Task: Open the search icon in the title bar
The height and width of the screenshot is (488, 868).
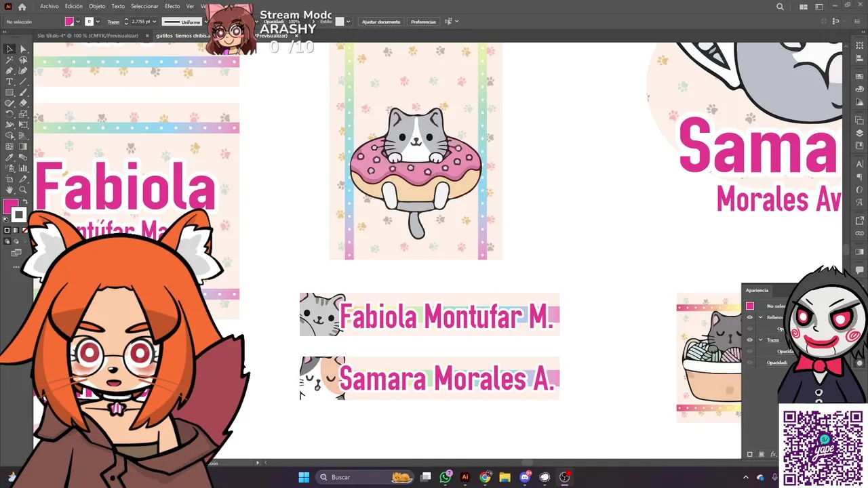Action: 780,7
